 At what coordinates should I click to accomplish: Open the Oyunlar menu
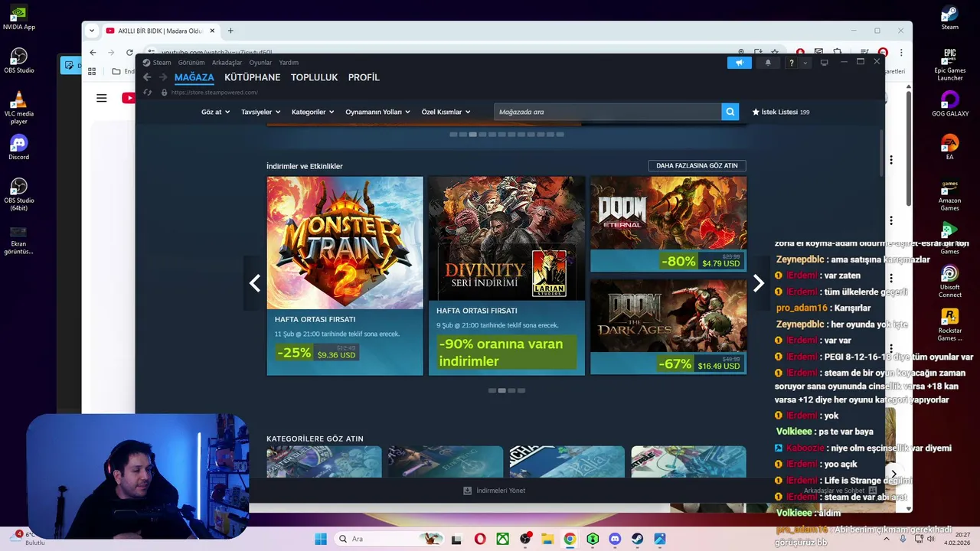260,63
